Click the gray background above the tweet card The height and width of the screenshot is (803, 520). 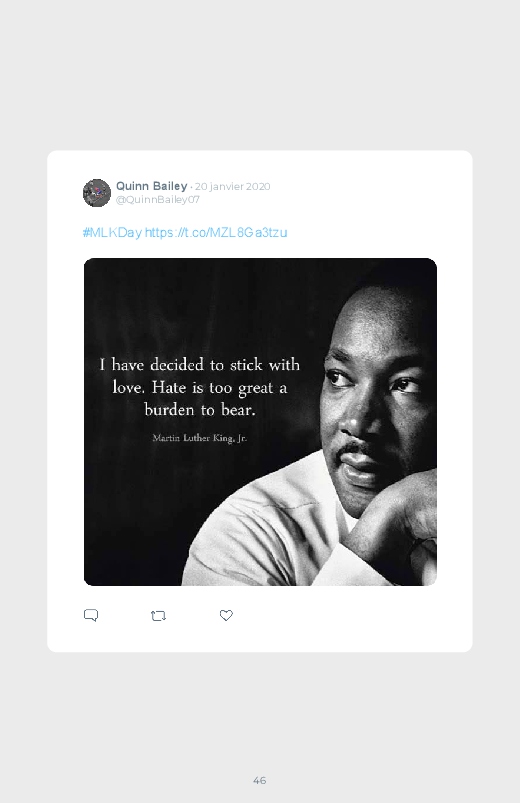[260, 77]
